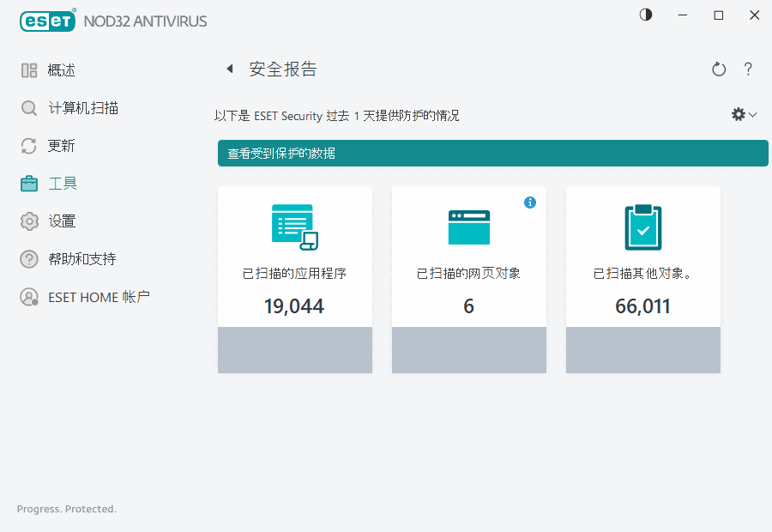This screenshot has height=532, width=772.
Task: Close the ESET window
Action: click(754, 15)
